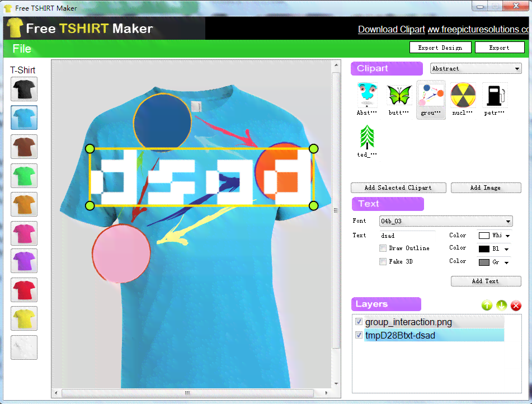Image resolution: width=532 pixels, height=404 pixels.
Task: Toggle visibility of group_interaction.png layer
Action: coord(359,322)
